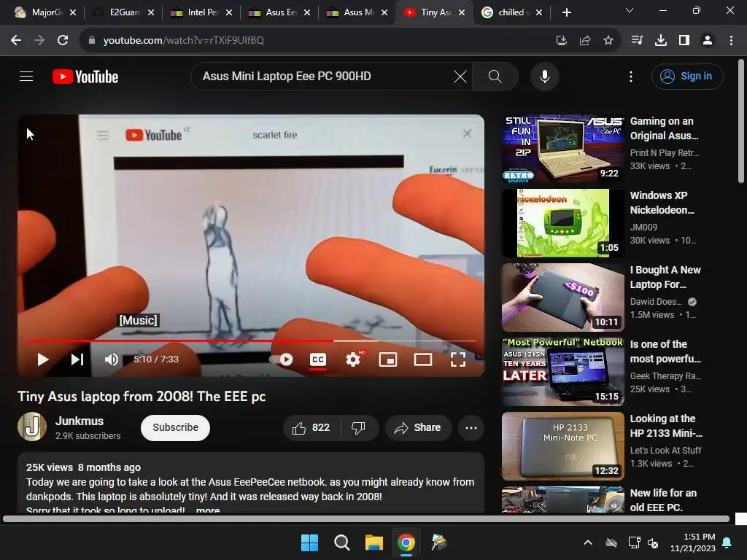The width and height of the screenshot is (747, 560).
Task: Toggle the Chrome side panel
Action: coord(684,40)
